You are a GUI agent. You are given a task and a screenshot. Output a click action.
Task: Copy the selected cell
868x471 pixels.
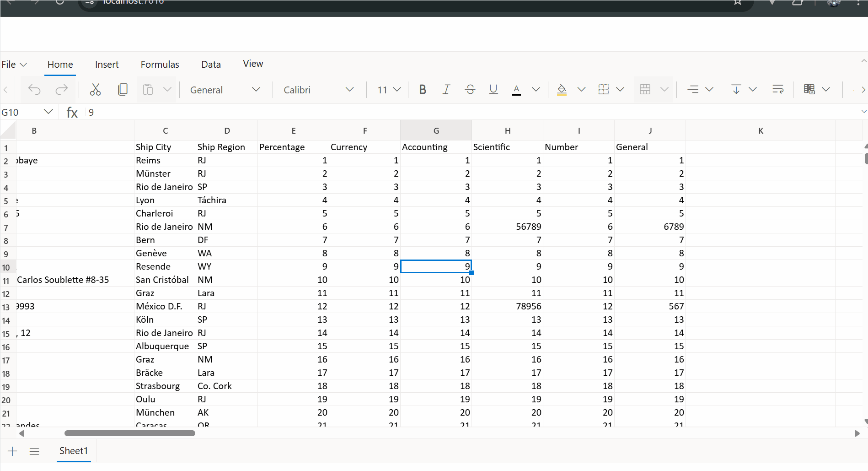(123, 89)
